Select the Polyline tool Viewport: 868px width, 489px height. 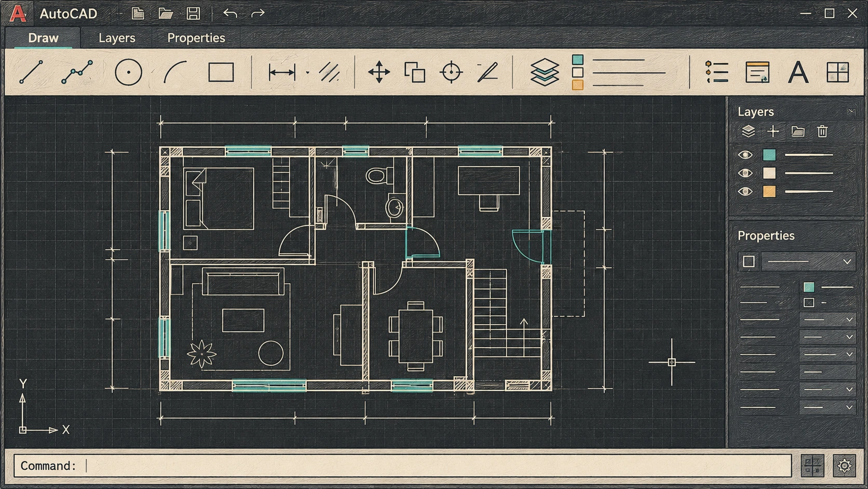[77, 72]
